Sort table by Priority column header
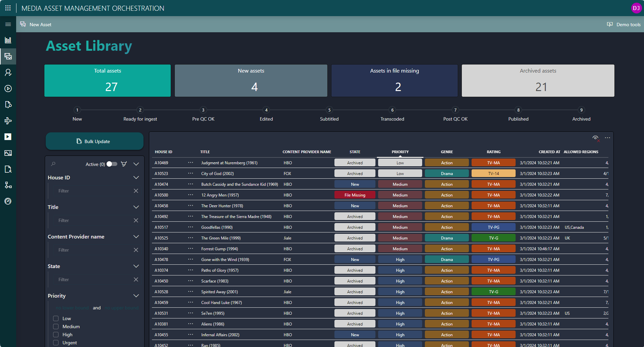The height and width of the screenshot is (347, 644). point(400,152)
